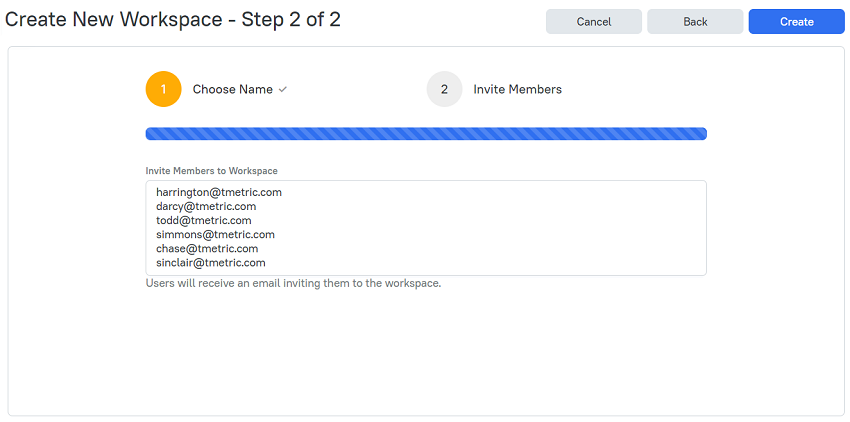
Task: Click the right end of the progress bar
Action: pyautogui.click(x=701, y=133)
